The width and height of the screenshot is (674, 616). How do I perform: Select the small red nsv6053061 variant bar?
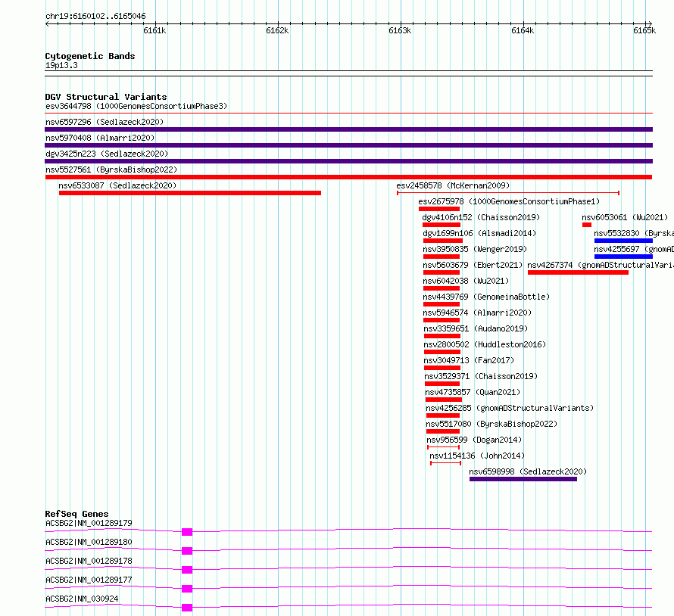[587, 225]
